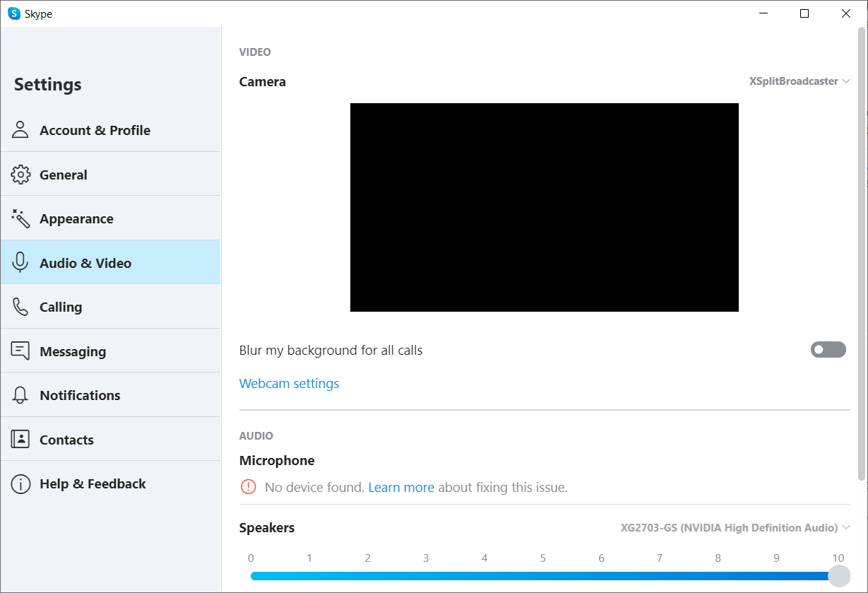Click the Messaging chat bubble icon
The image size is (868, 593).
pyautogui.click(x=20, y=351)
